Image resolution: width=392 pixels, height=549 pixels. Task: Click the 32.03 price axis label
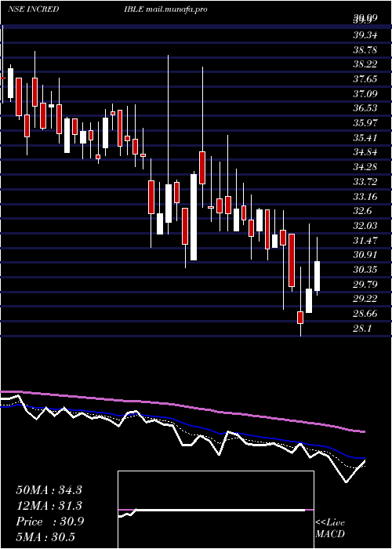coord(365,225)
